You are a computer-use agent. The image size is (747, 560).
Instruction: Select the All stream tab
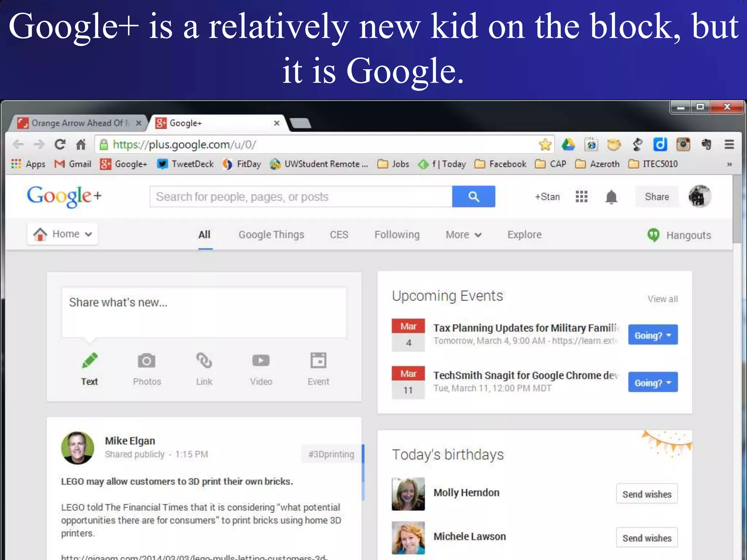click(x=205, y=235)
